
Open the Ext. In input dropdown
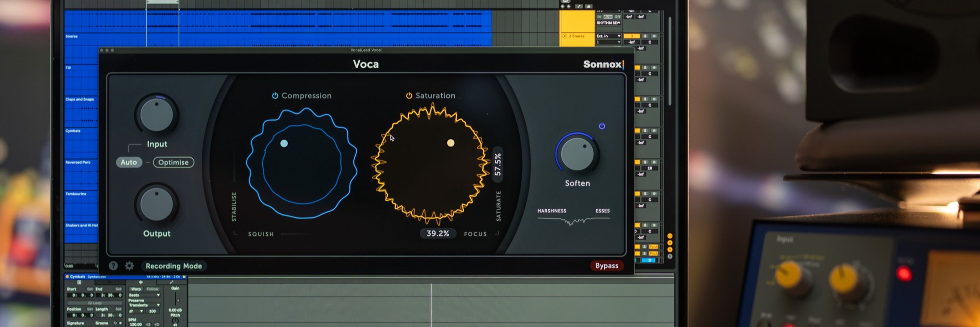[609, 36]
